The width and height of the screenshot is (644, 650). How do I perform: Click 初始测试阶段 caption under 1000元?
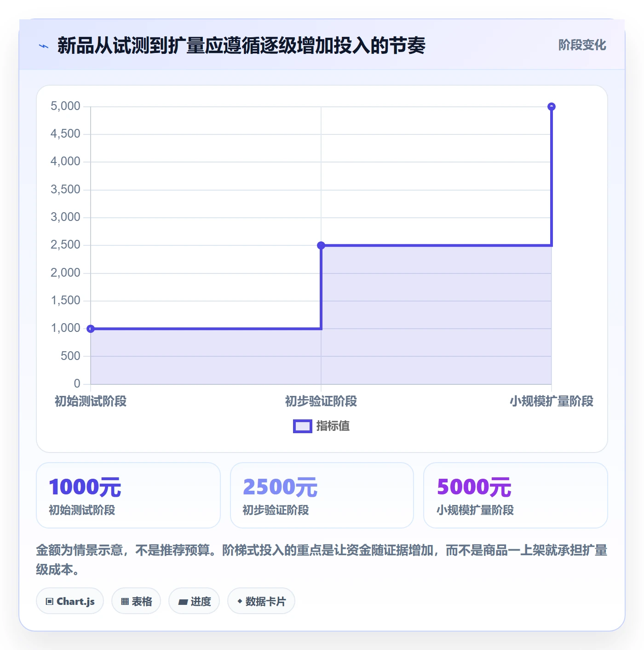(82, 510)
